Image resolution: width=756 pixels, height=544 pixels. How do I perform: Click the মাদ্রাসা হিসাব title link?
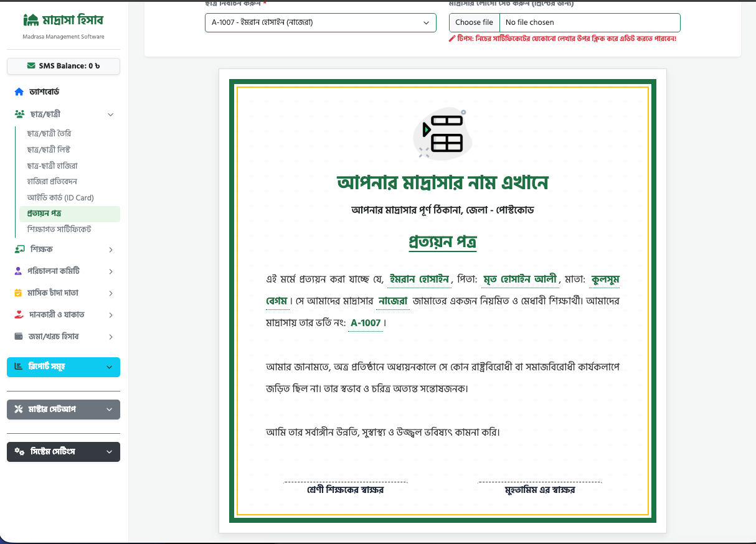pos(73,20)
